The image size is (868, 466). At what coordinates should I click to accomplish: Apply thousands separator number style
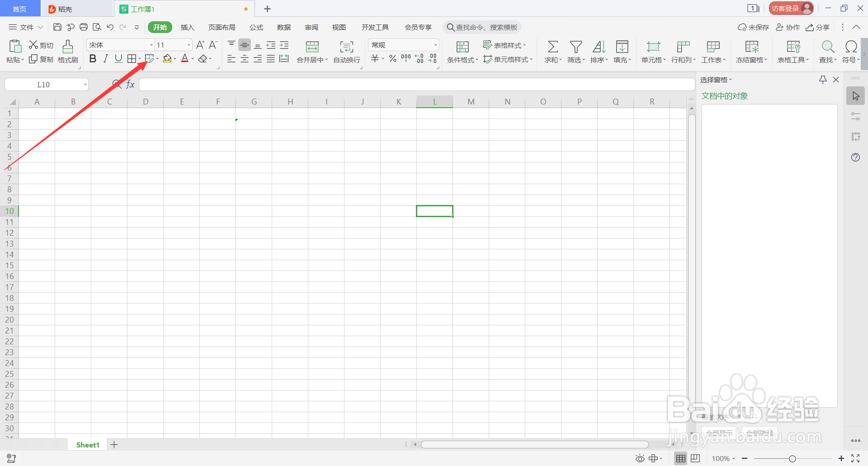tap(406, 58)
